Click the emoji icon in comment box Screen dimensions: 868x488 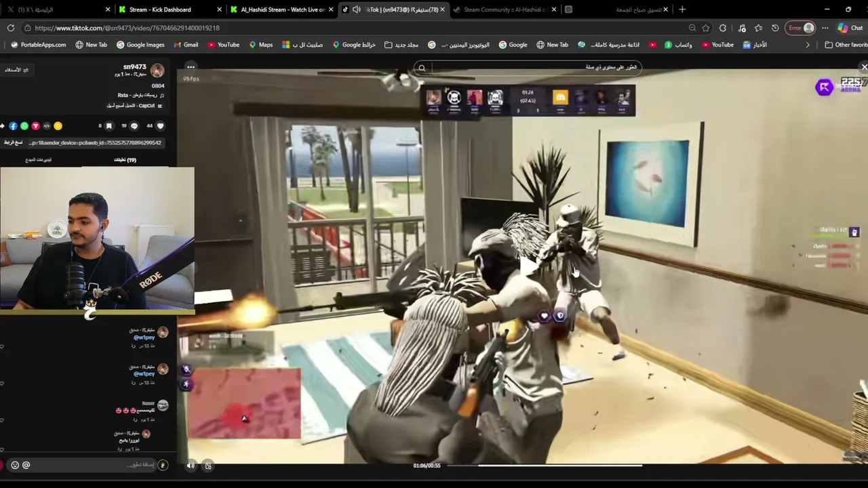[15, 465]
